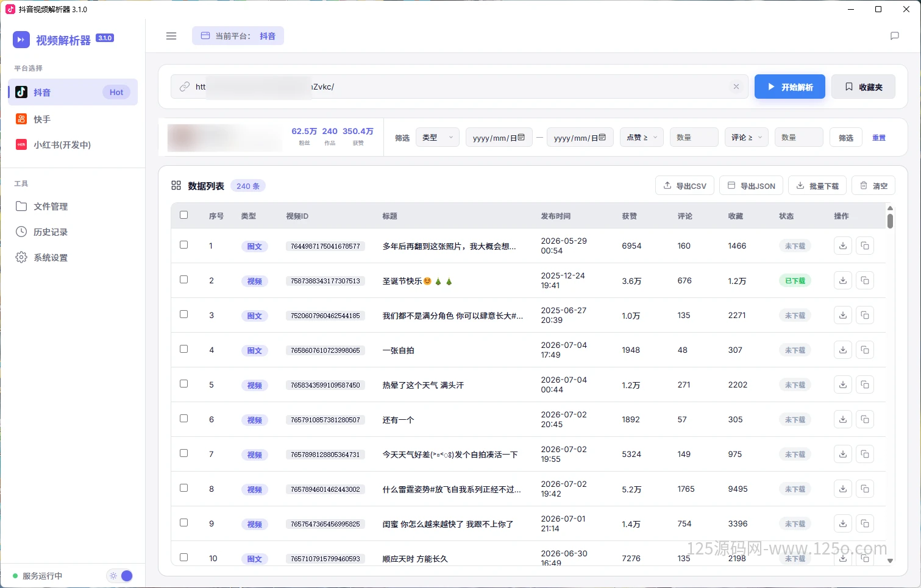
Task: Copy link for row 2 圣诞节快乐
Action: tap(865, 281)
